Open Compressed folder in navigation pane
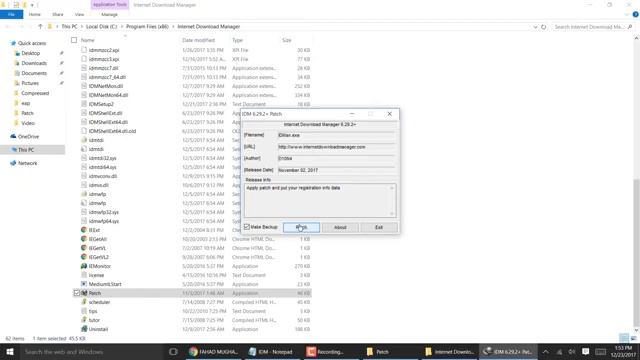This screenshot has height=360, width=640. point(35,93)
